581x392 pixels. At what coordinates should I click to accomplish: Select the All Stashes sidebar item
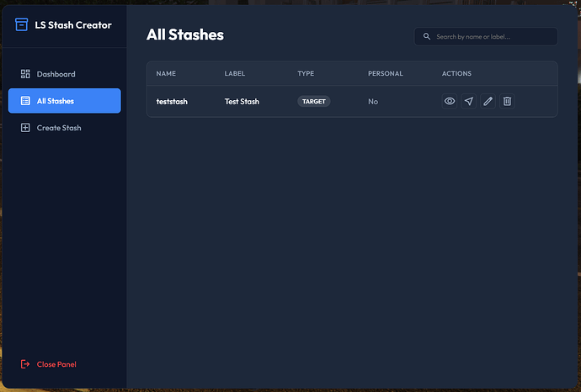[x=65, y=101]
